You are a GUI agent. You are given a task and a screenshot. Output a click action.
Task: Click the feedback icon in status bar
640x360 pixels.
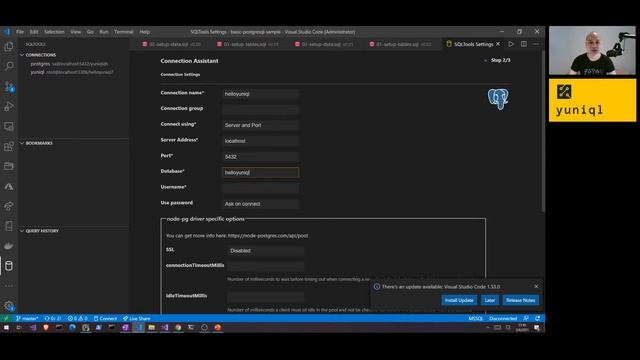526,318
